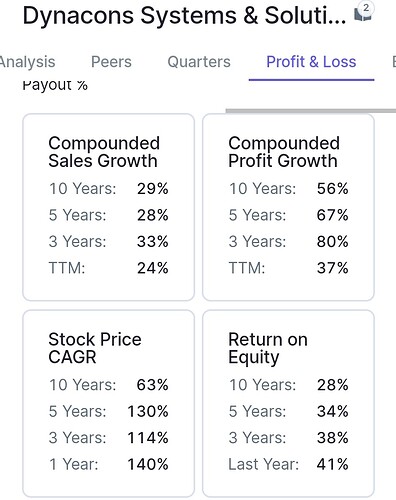Click the horizontal table scrollbar

tap(311, 111)
